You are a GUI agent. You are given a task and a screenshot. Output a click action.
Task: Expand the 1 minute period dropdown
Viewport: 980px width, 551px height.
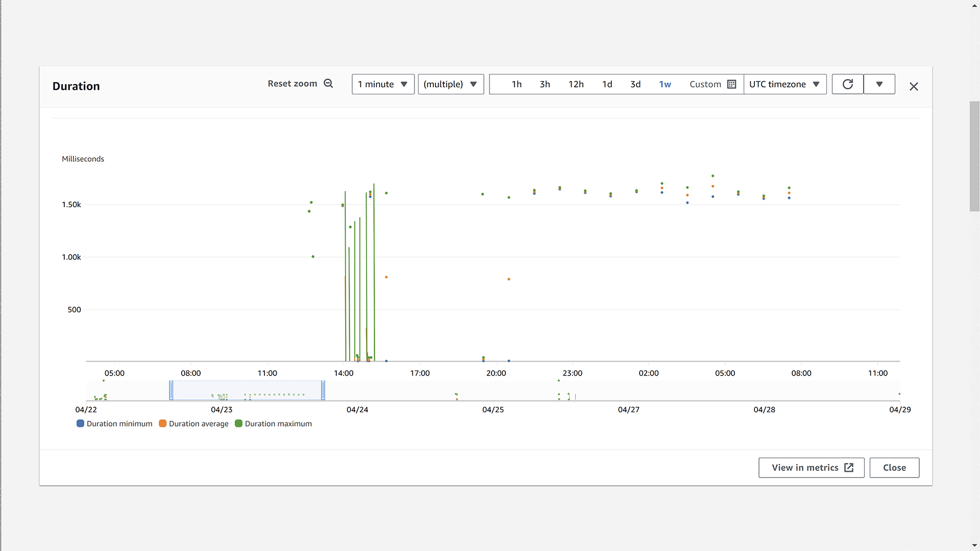point(383,84)
